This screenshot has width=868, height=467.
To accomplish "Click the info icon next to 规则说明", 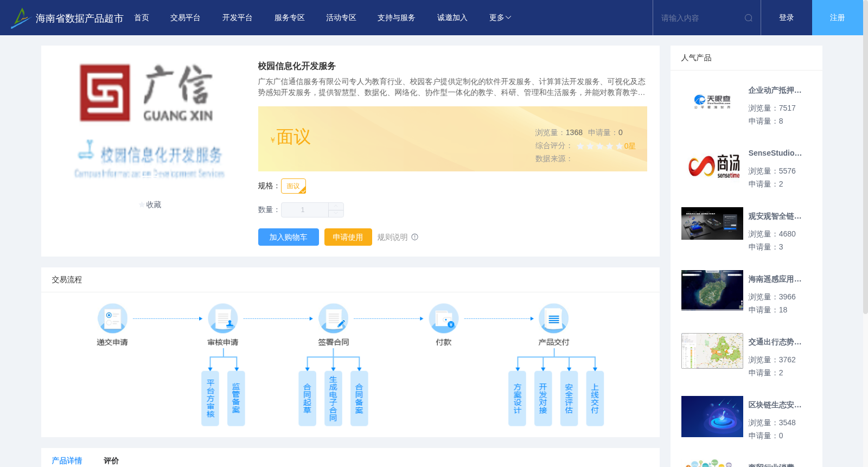I will tap(415, 237).
